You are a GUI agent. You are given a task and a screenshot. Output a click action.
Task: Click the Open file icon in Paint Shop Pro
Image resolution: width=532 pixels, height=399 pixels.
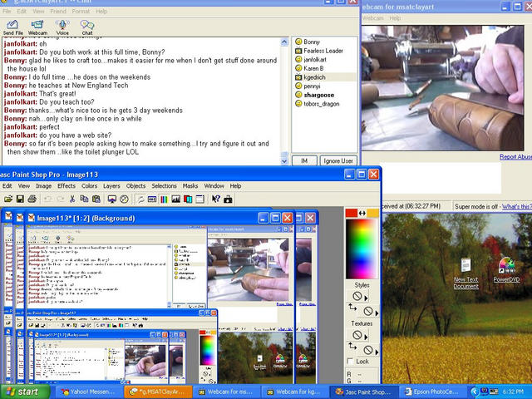click(8, 199)
